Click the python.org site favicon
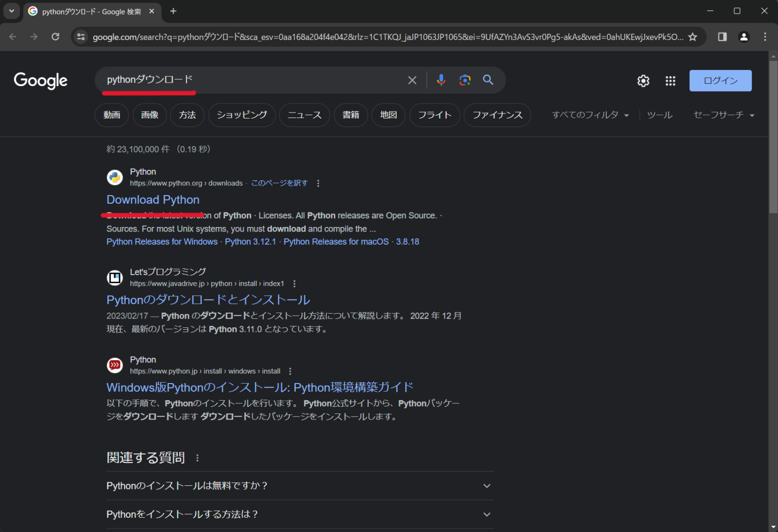 point(115,177)
